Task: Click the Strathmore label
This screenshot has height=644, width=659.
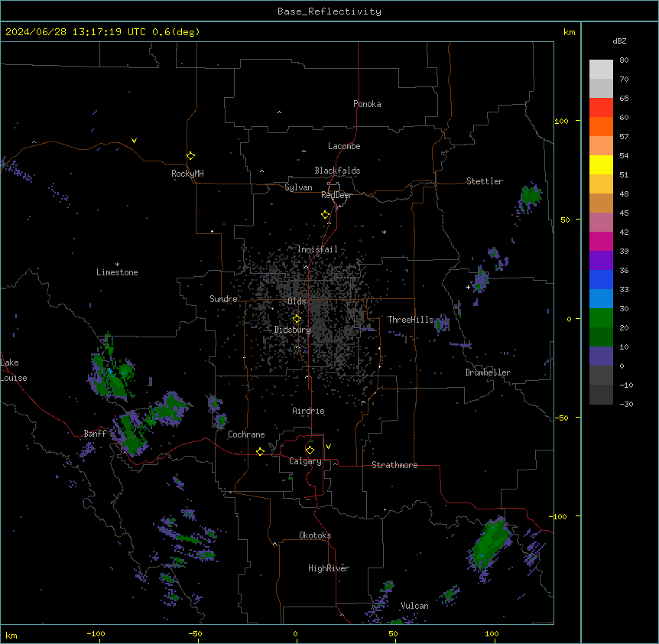Action: pos(394,465)
